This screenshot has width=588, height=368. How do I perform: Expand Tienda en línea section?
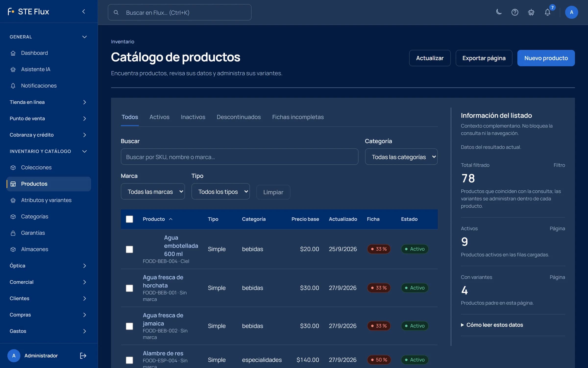[49, 102]
